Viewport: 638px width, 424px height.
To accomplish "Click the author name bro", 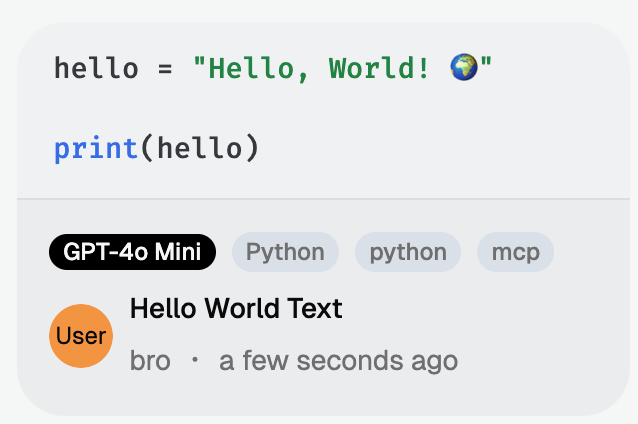I will click(x=150, y=361).
